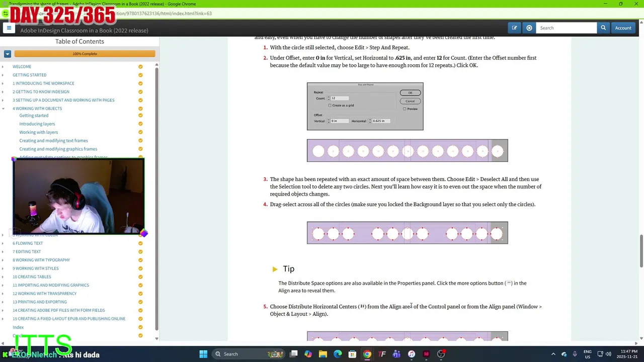
Task: Open File Explorer from the taskbar
Action: coord(323,354)
